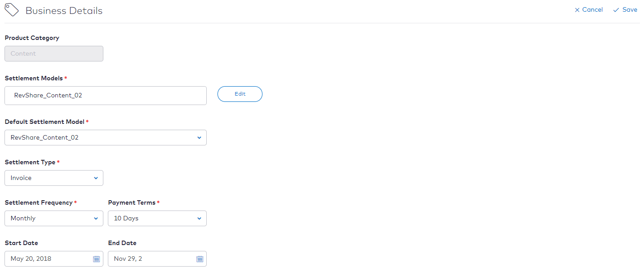Click the Edit button for Settlement Models
Image resolution: width=644 pixels, height=272 pixels.
240,94
